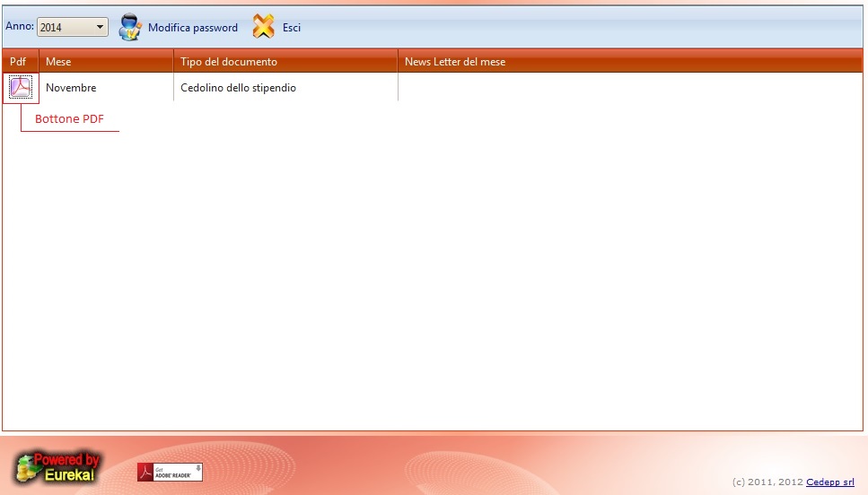
Task: Select the Cedolino dello stipendio cell
Action: coord(238,88)
